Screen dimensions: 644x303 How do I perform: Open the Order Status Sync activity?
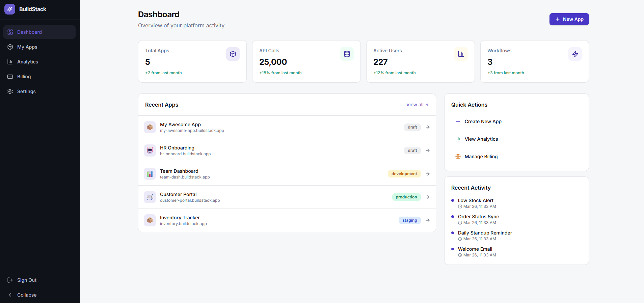478,217
